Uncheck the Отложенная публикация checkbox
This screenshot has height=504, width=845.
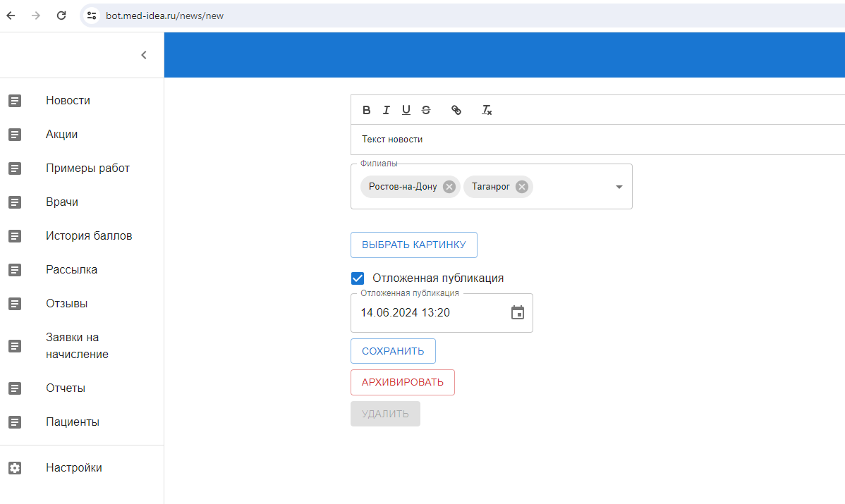pyautogui.click(x=358, y=278)
